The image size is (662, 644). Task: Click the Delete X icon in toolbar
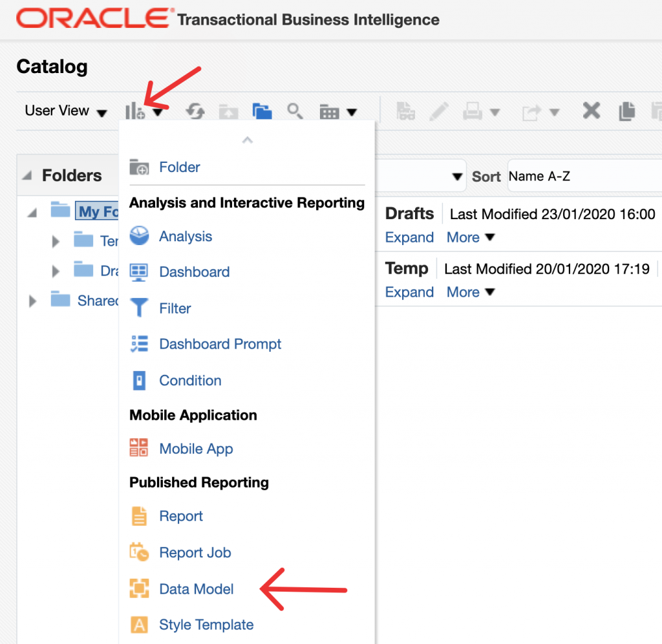coord(591,111)
